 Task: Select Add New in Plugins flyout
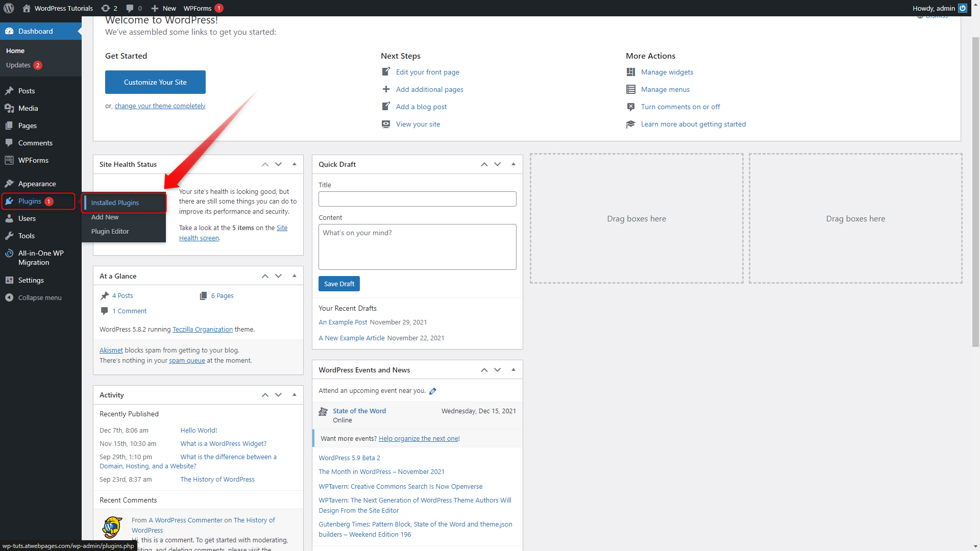tap(105, 217)
